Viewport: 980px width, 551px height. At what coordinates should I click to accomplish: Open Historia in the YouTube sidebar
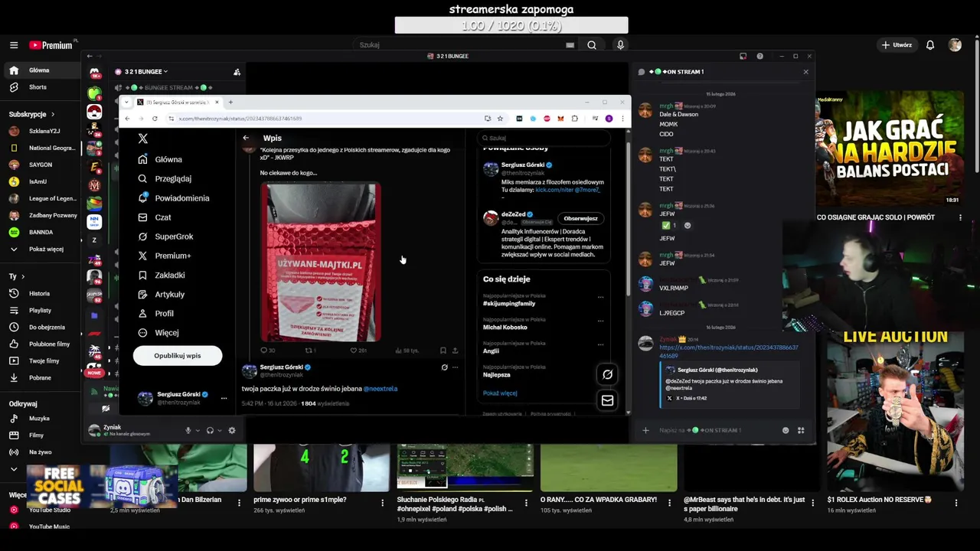(x=40, y=294)
